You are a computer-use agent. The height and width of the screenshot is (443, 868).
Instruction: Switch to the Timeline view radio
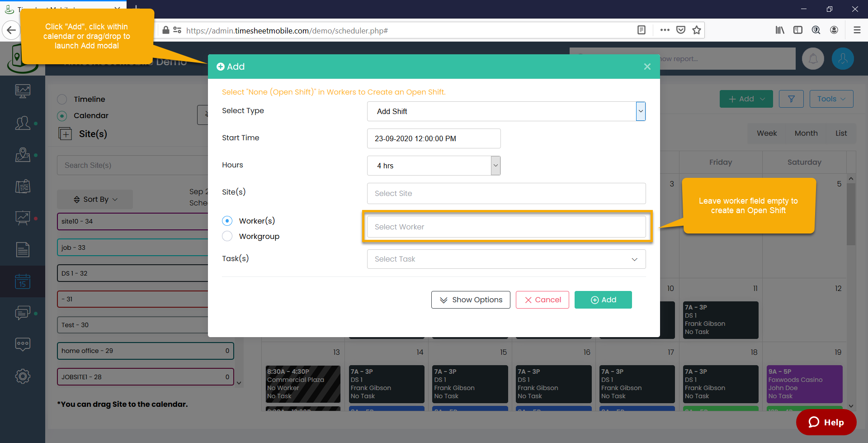point(62,99)
